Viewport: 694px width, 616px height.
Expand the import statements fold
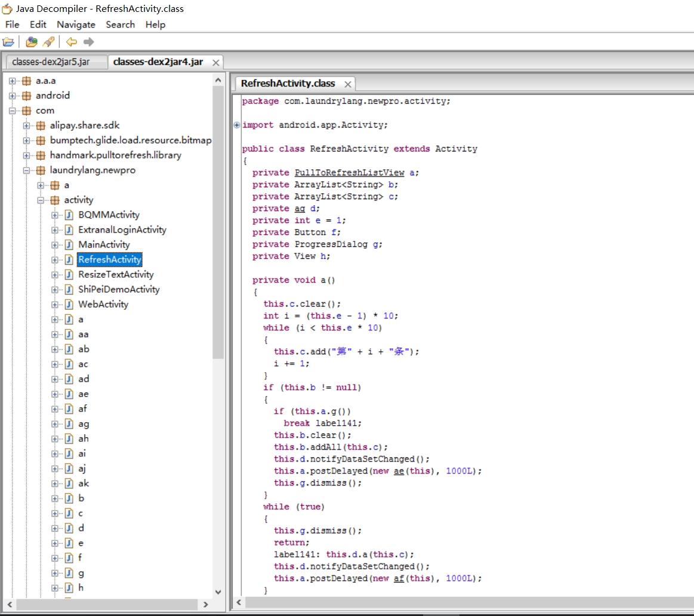click(x=237, y=125)
